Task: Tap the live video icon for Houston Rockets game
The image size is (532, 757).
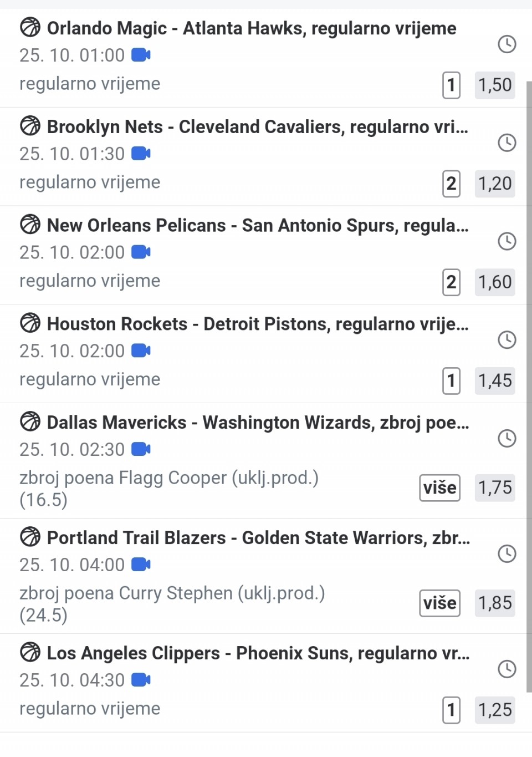Action: pyautogui.click(x=141, y=351)
